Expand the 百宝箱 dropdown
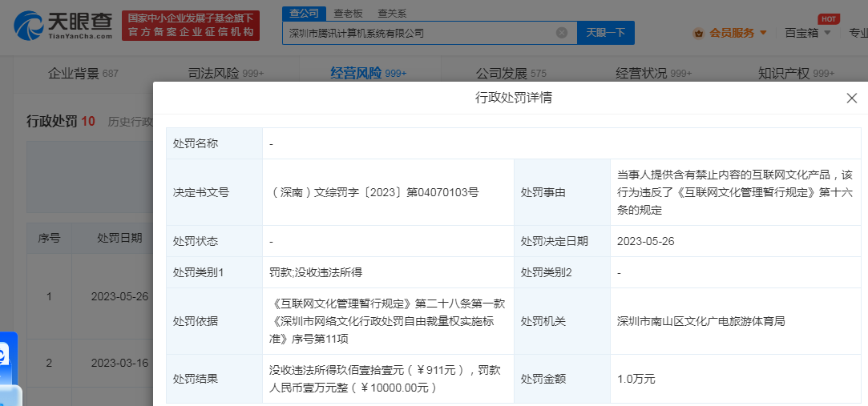This screenshot has width=868, height=406. pos(828,33)
